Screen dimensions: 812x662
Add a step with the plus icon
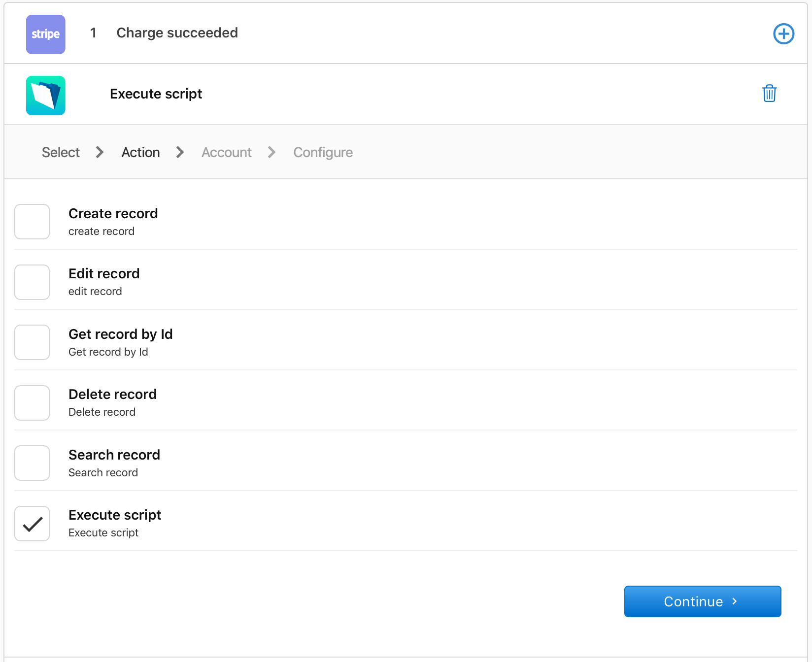pyautogui.click(x=783, y=33)
